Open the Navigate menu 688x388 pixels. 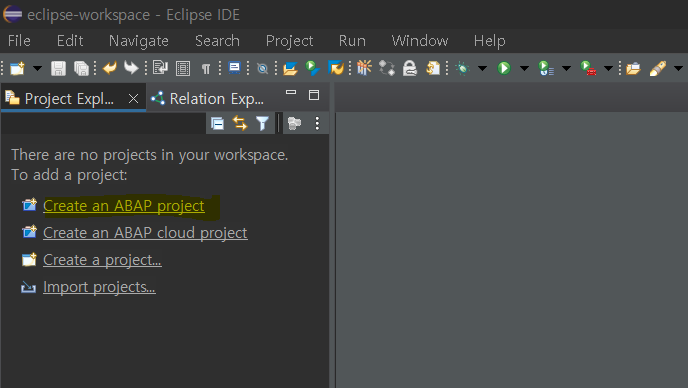(139, 41)
